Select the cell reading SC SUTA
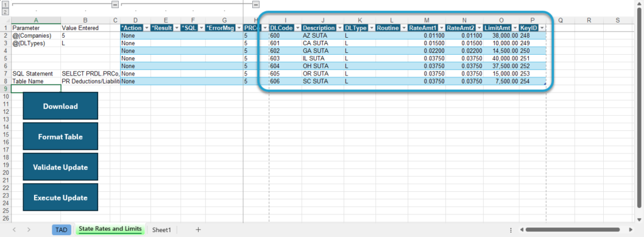Image resolution: width=644 pixels, height=237 pixels. [x=323, y=81]
